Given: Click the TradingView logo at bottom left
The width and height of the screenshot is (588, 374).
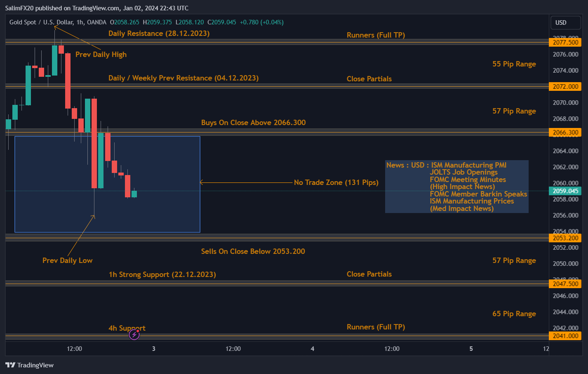Looking at the screenshot, I should 29,365.
